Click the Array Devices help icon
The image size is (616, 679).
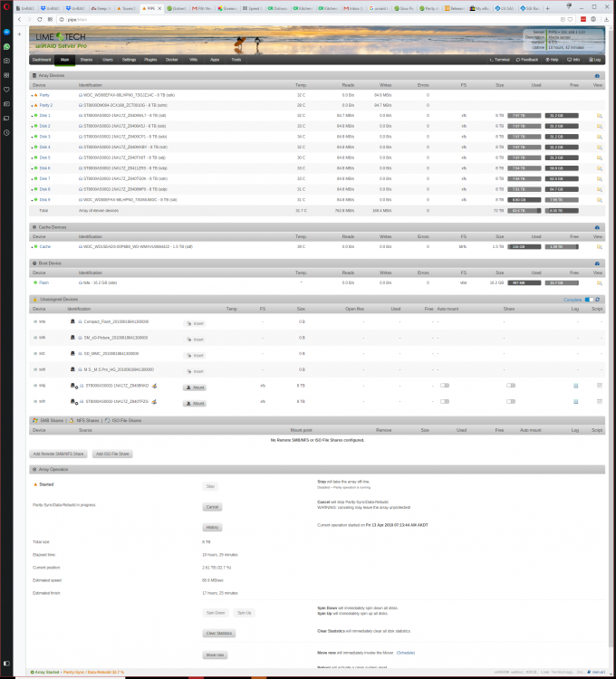pyautogui.click(x=597, y=76)
